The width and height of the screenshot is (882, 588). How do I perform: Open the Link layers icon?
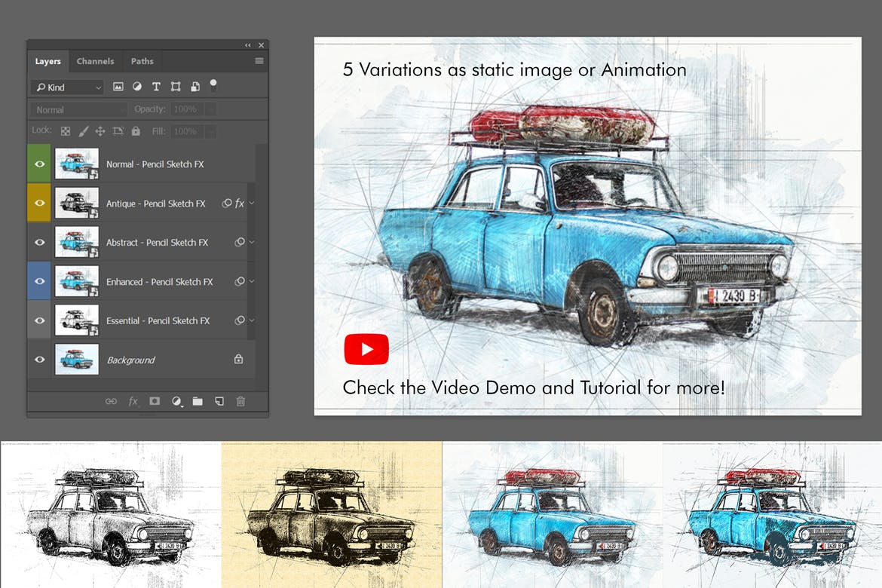click(x=111, y=401)
